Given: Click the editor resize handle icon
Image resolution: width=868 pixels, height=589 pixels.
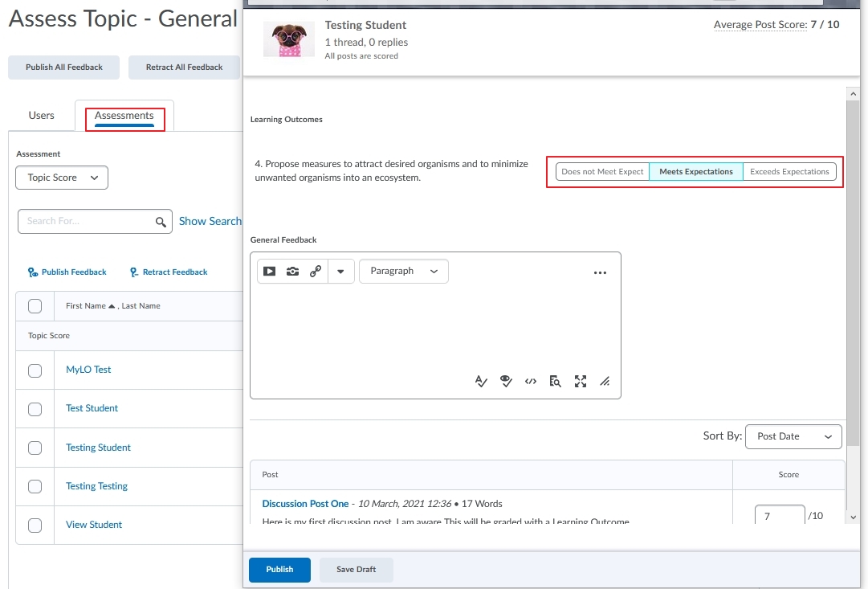Looking at the screenshot, I should click(605, 381).
